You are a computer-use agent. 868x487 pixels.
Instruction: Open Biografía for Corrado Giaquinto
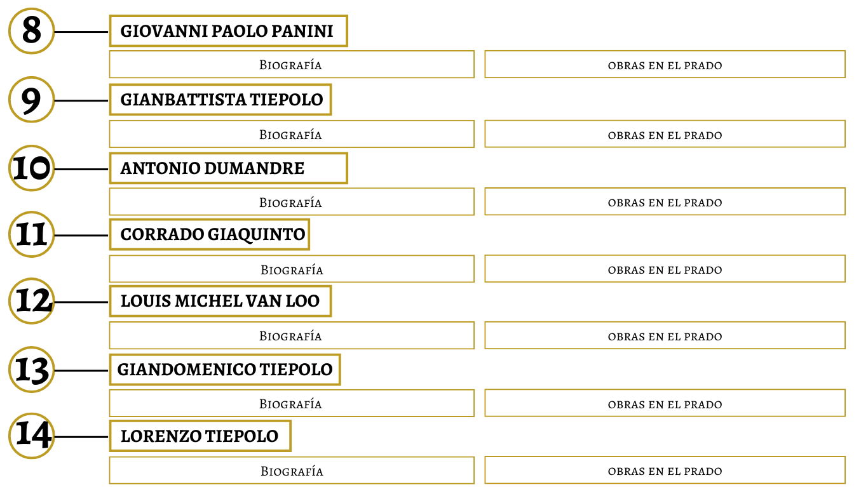point(292,269)
